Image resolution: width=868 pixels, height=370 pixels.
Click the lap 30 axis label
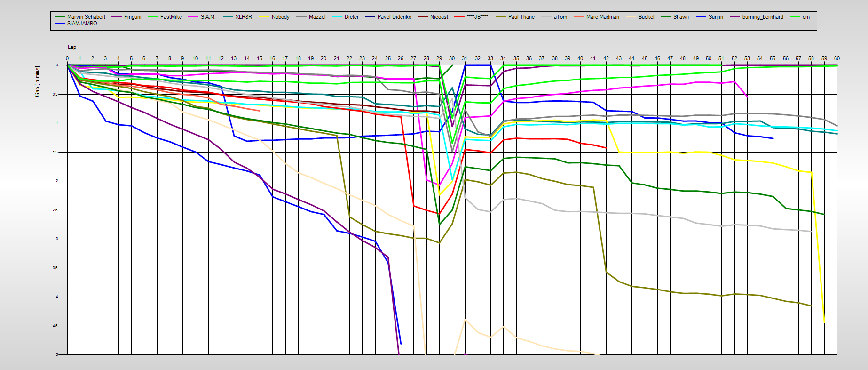tap(452, 59)
